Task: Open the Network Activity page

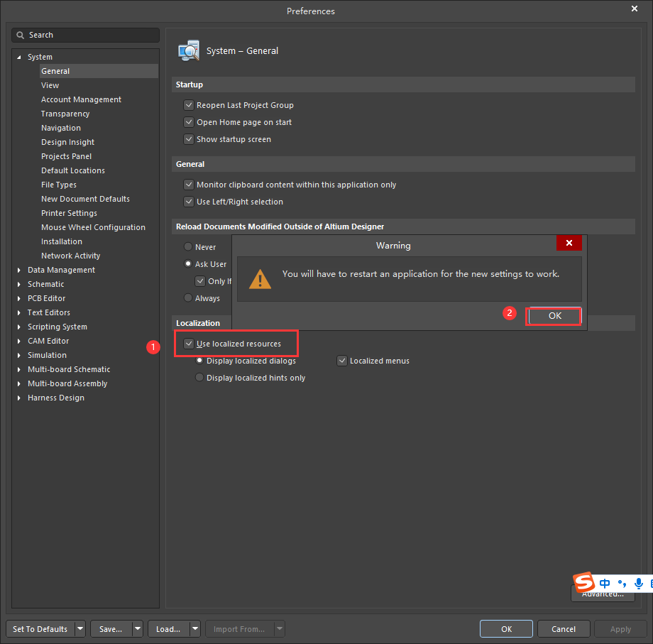Action: click(71, 256)
